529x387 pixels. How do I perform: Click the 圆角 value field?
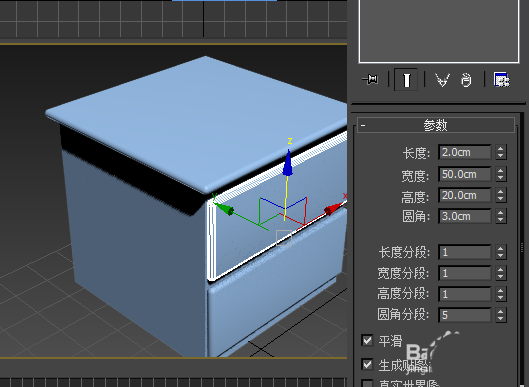coord(465,216)
